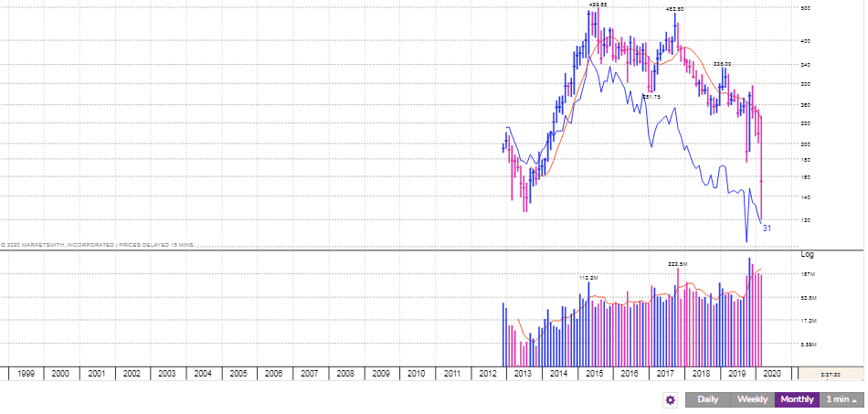The height and width of the screenshot is (414, 868).
Task: Click the 220 price axis label
Action: coord(806,123)
